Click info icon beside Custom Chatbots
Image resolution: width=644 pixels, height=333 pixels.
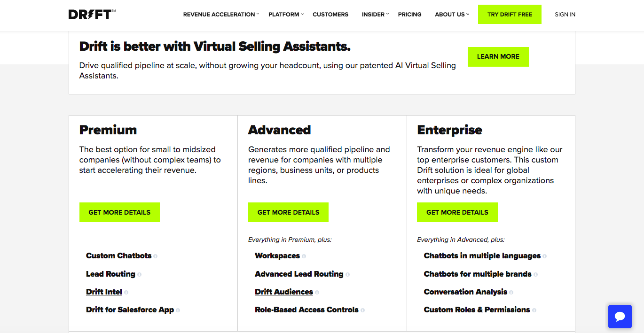(156, 256)
